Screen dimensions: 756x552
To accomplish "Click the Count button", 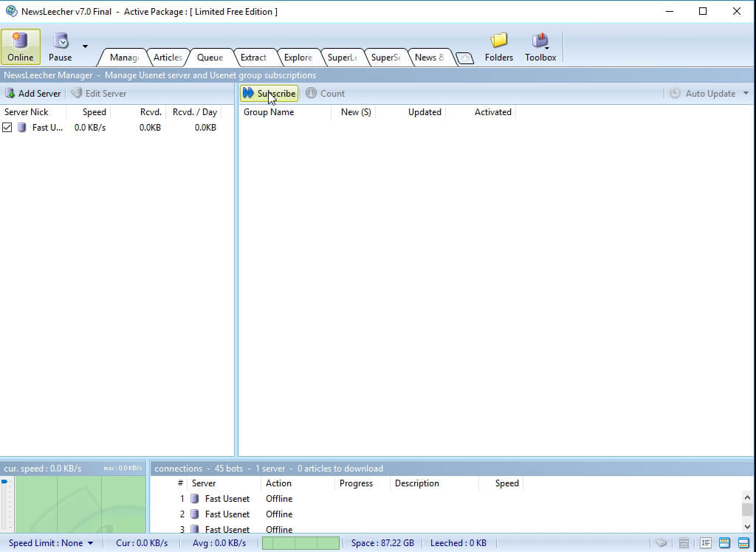I will 325,94.
